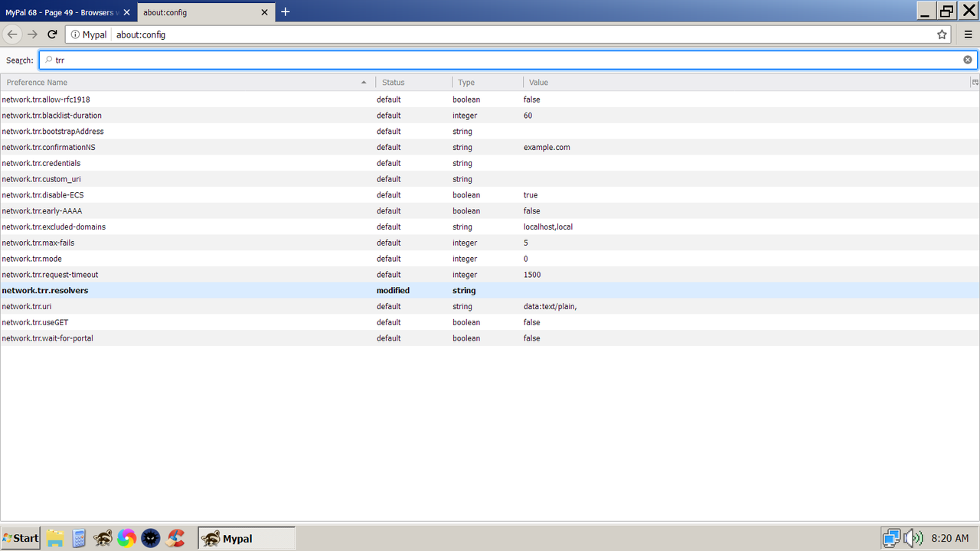Sort by Type column header
This screenshot has width=980, height=551.
coord(488,82)
